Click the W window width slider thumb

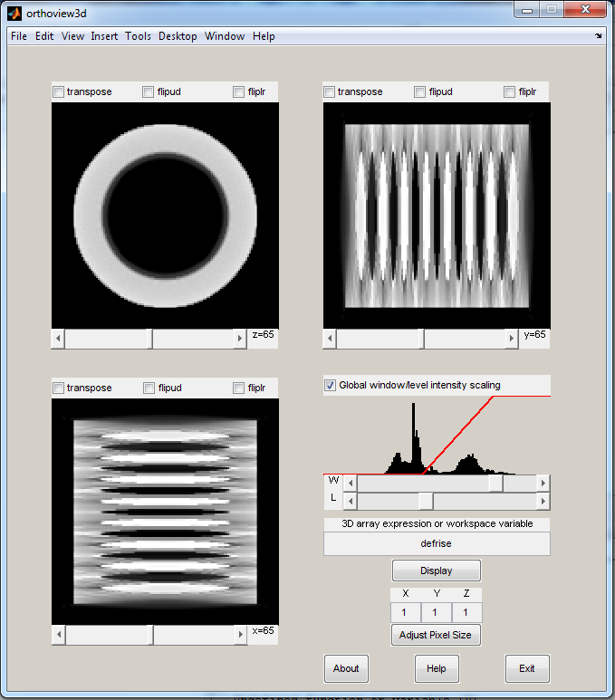coord(495,483)
